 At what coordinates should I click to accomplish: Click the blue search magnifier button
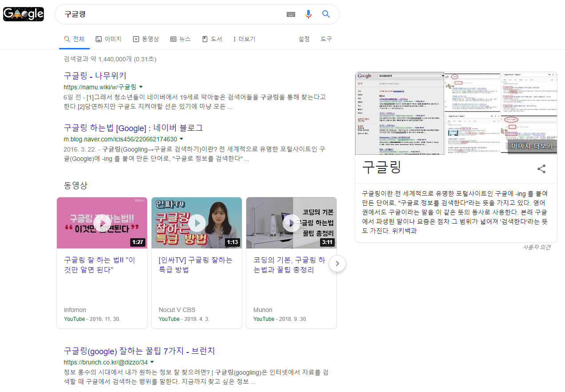point(326,14)
